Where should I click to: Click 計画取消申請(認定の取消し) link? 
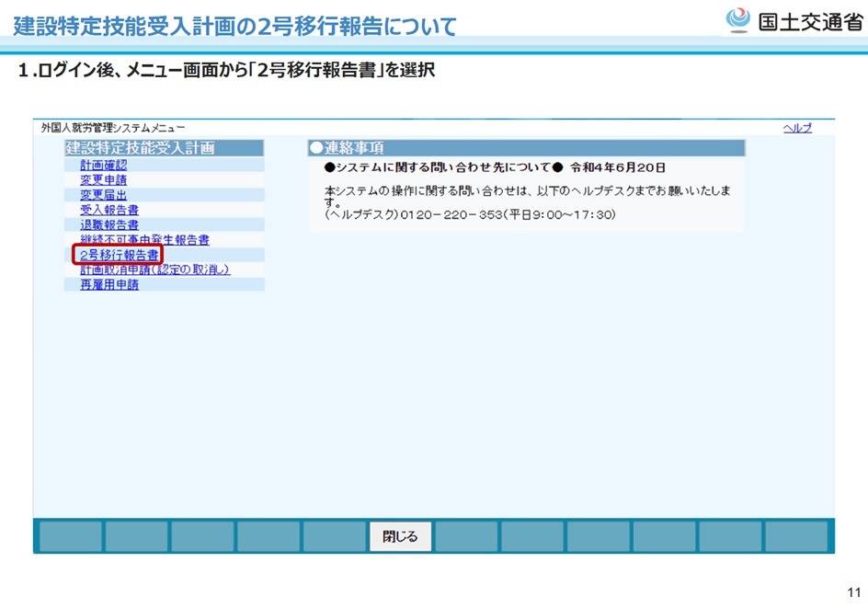154,270
